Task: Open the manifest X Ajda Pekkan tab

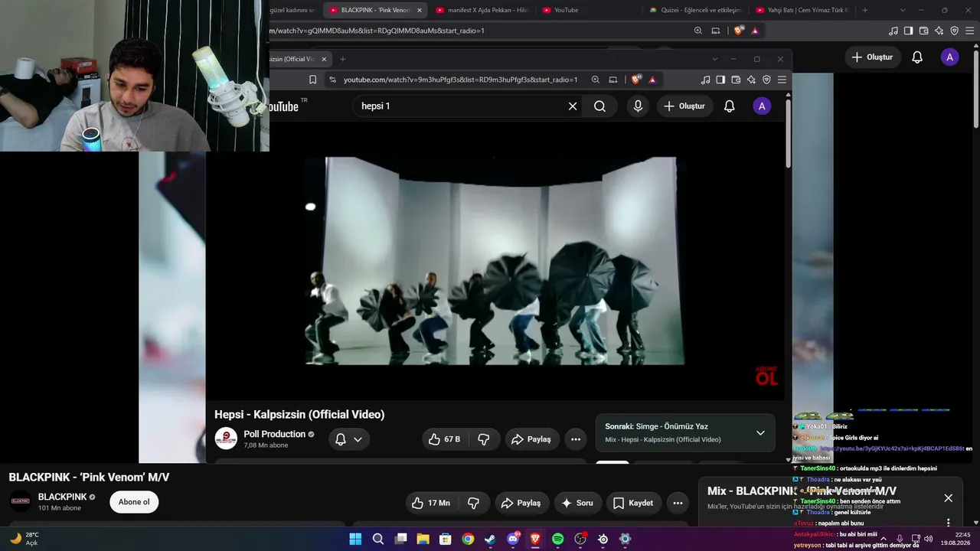Action: (x=482, y=10)
